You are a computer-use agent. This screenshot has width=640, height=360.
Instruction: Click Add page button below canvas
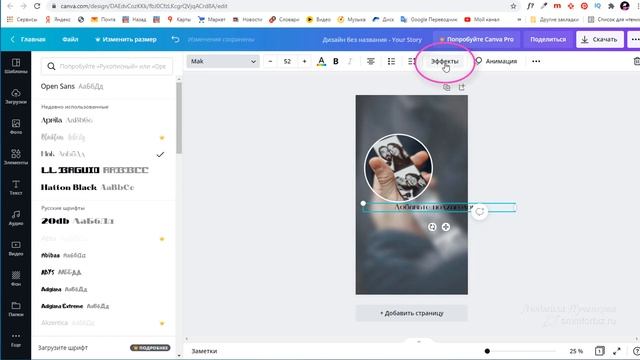click(411, 313)
